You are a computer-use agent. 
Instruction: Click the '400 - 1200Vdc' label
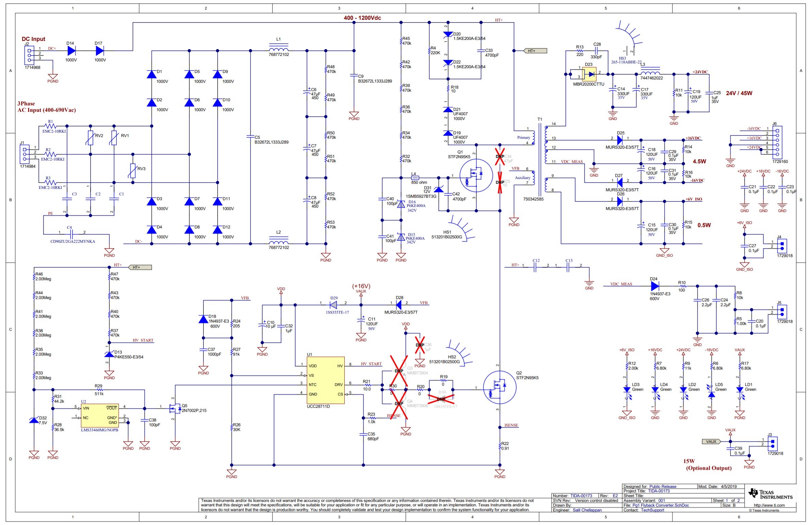tap(362, 18)
